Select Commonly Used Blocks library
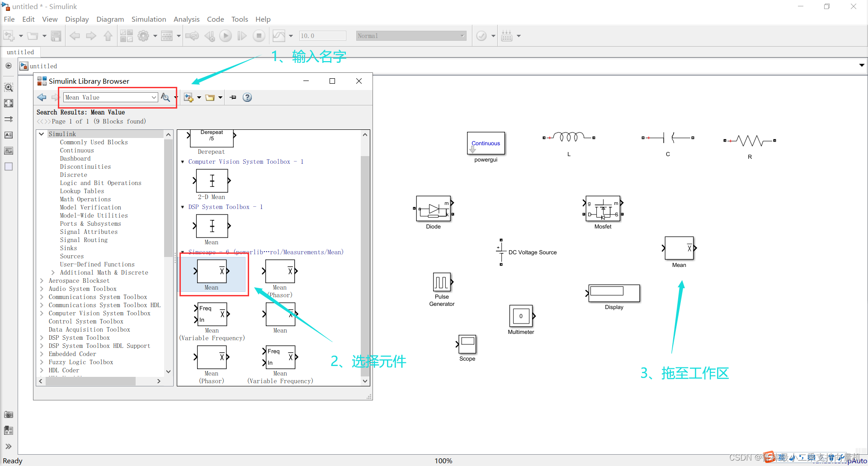 (94, 142)
